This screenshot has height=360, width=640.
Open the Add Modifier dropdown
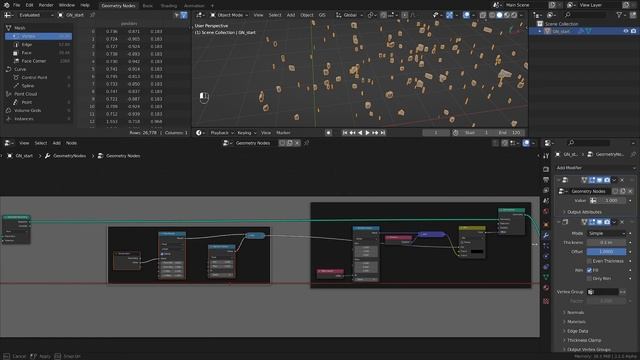click(595, 168)
